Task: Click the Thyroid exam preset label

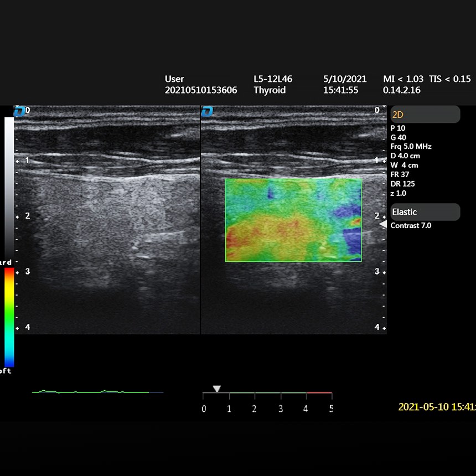Action: (x=268, y=90)
